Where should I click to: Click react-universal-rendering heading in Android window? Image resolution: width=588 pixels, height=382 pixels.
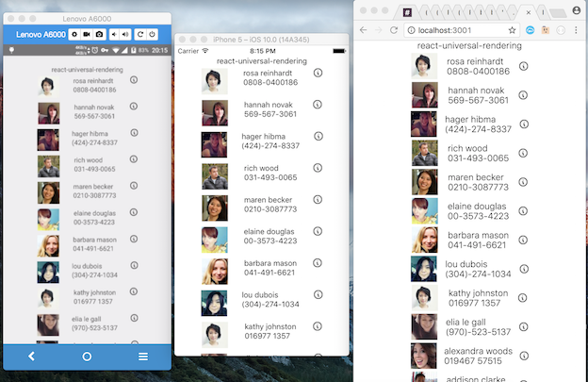87,70
